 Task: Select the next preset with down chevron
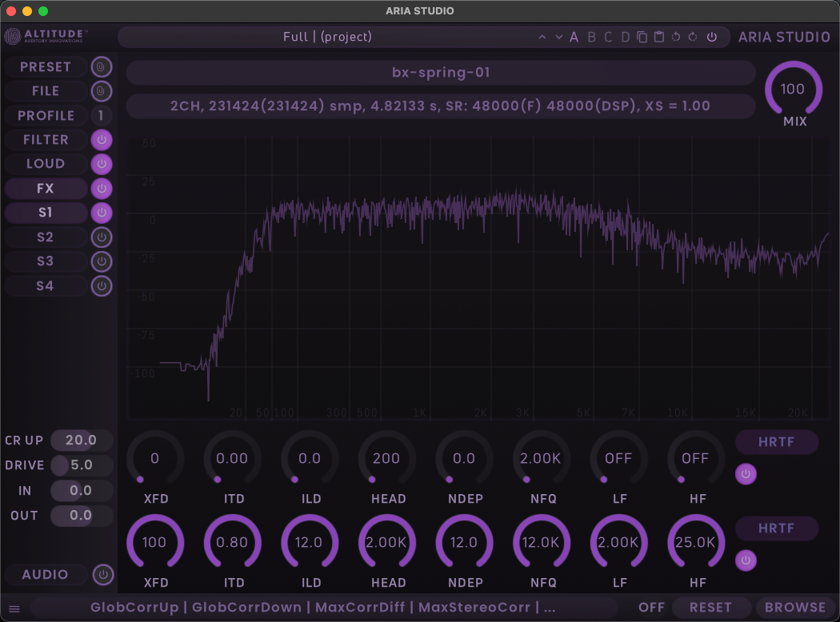[x=558, y=37]
